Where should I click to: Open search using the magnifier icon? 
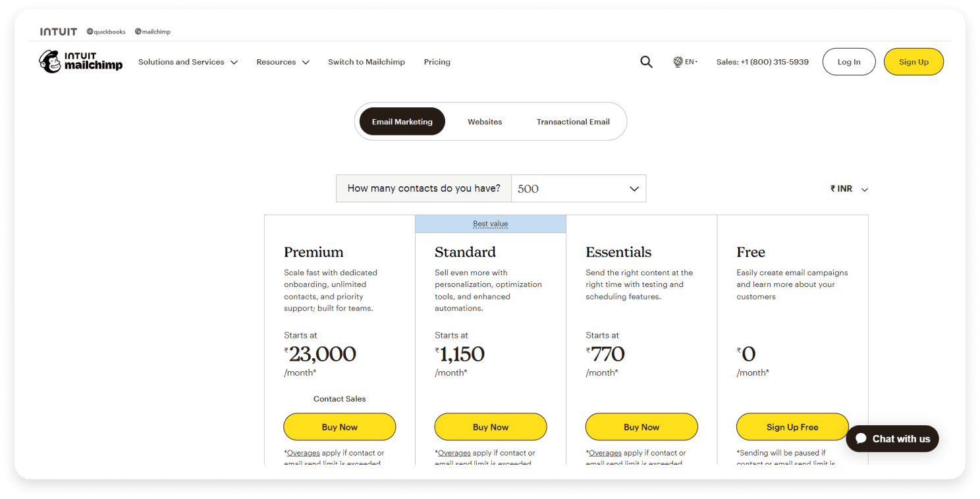pyautogui.click(x=646, y=61)
